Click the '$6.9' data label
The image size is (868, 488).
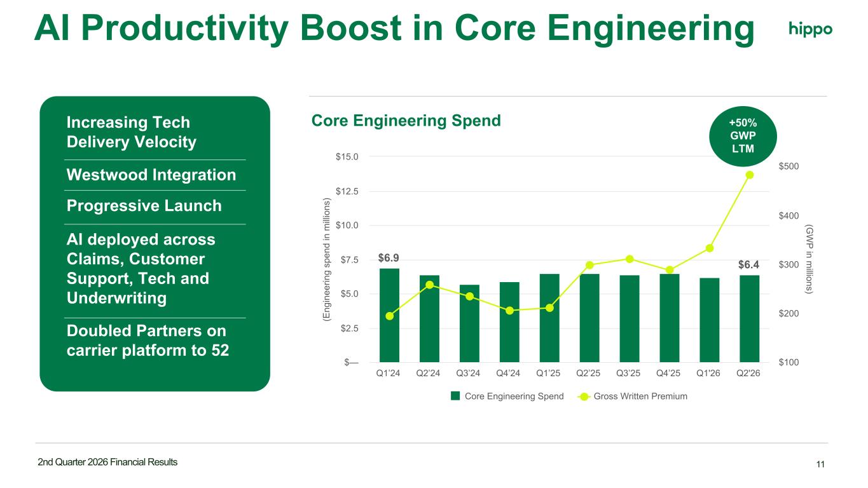coord(389,258)
